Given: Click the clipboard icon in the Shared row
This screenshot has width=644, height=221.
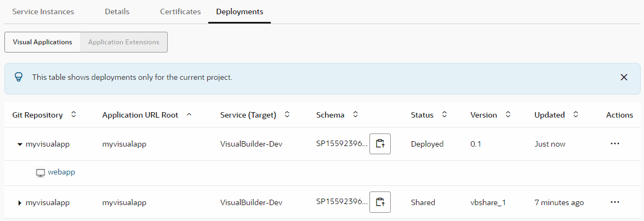Looking at the screenshot, I should pos(380,202).
